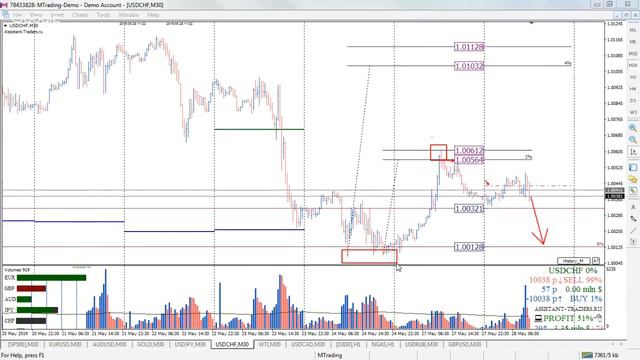This screenshot has height=360, width=640.
Task: Click the 1.01128 price level label
Action: point(469,47)
